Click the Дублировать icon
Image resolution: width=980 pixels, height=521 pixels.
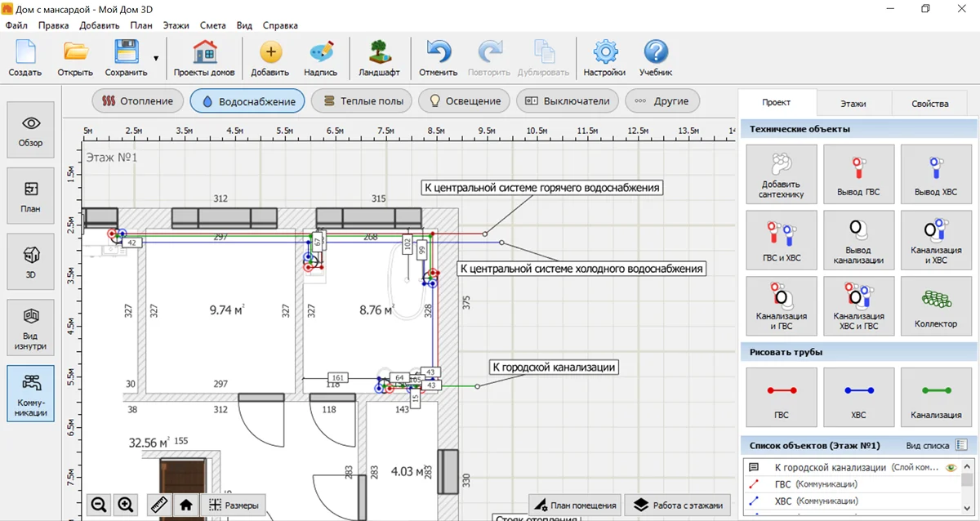[x=543, y=58]
